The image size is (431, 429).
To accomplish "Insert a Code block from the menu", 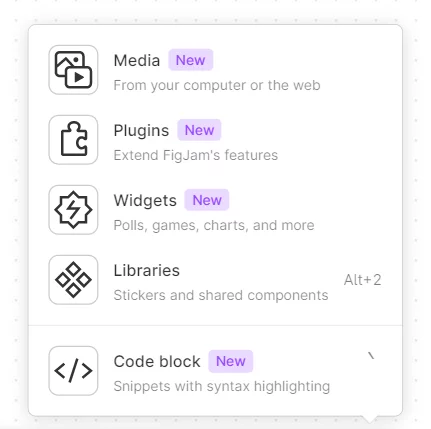I will pos(215,371).
